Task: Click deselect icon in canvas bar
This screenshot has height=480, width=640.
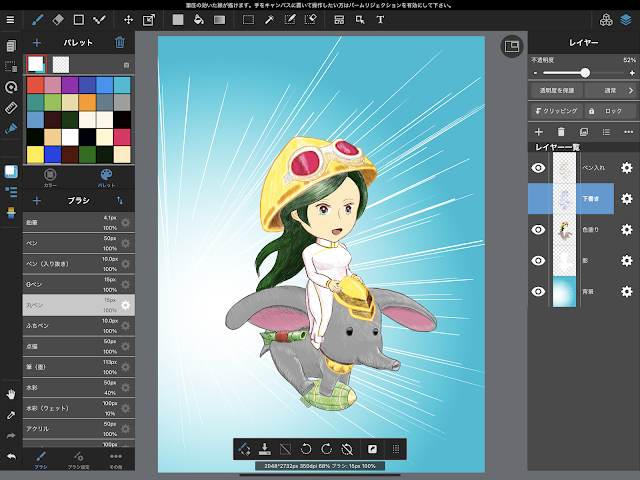Action: tap(285, 449)
